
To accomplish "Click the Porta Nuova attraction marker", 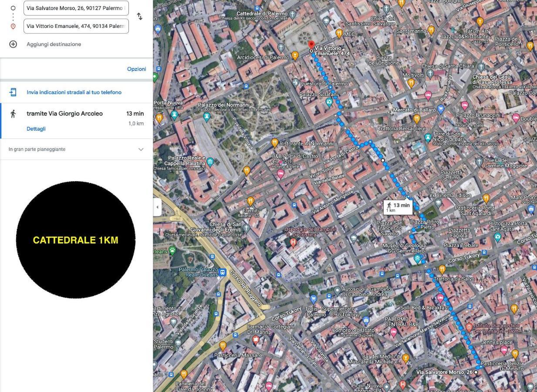I will pyautogui.click(x=175, y=115).
